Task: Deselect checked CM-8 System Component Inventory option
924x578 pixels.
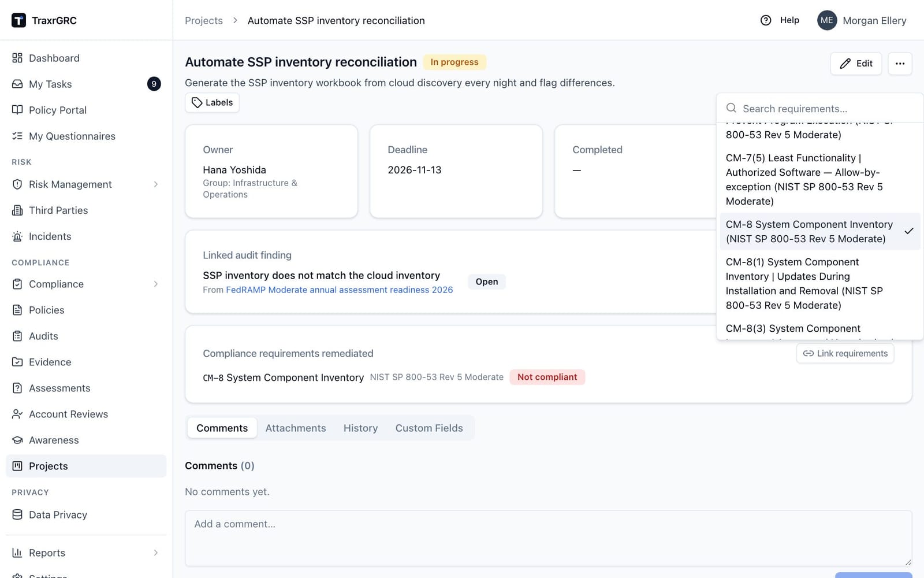Action: (x=819, y=231)
